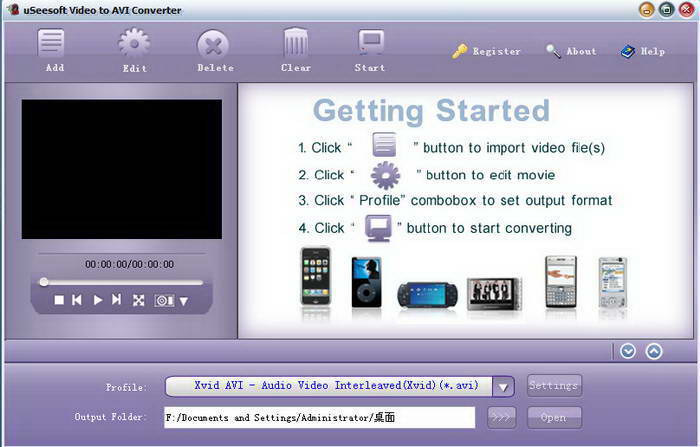Click the 00:00:00/00:00:00 time display

(x=129, y=264)
